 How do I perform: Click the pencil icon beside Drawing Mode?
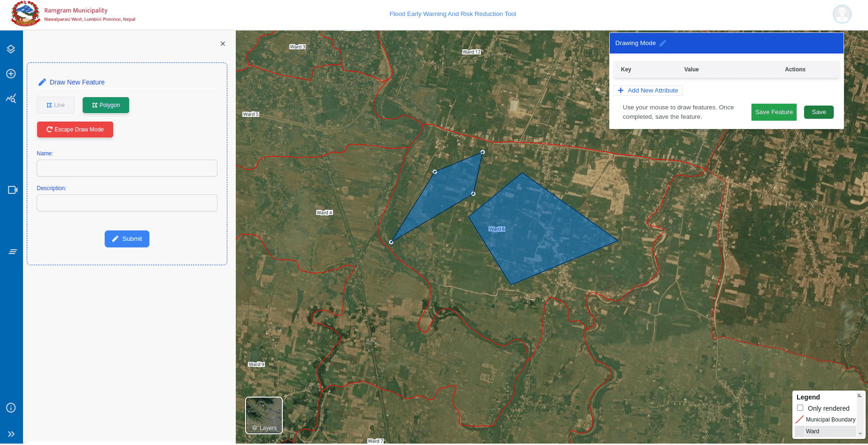(663, 43)
